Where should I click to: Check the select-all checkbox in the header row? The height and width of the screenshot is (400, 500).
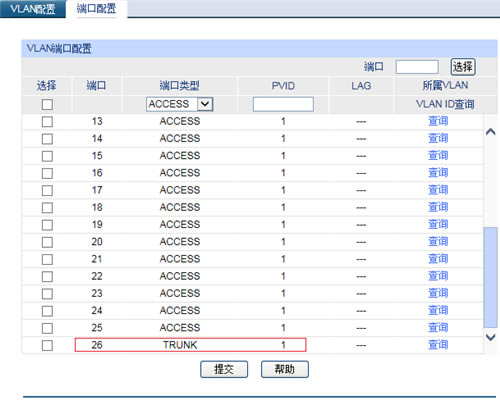(x=47, y=104)
